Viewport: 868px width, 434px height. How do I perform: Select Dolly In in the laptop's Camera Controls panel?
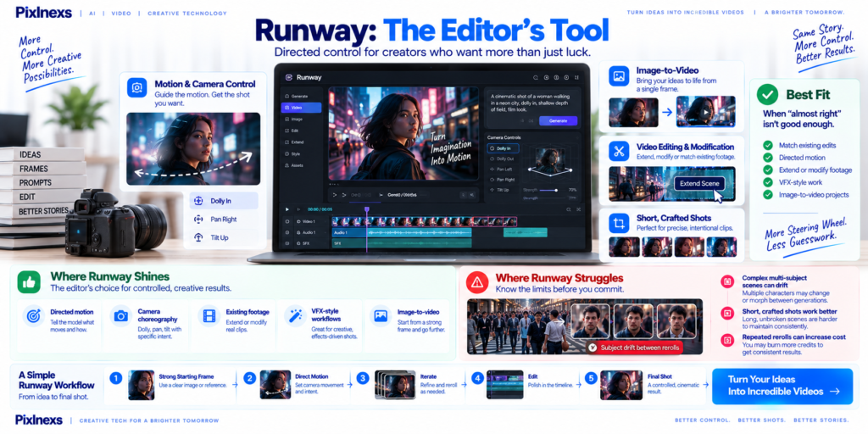pyautogui.click(x=503, y=148)
